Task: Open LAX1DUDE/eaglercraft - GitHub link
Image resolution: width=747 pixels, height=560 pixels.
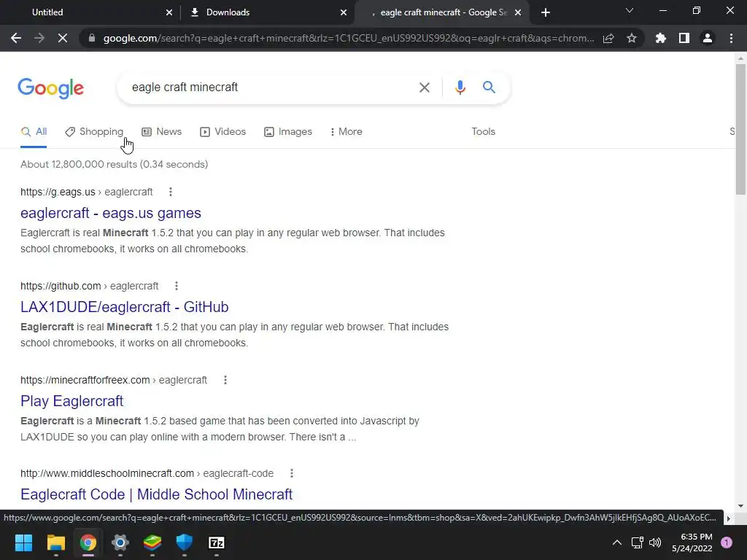Action: 124,307
